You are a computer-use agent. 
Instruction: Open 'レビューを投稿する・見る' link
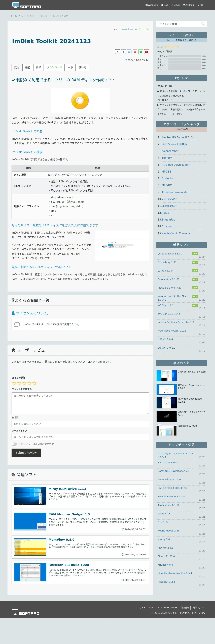click(x=182, y=40)
